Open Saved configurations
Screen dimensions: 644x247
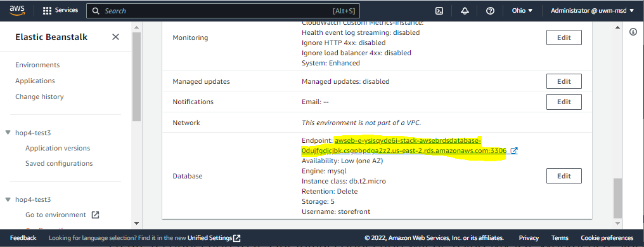point(59,163)
